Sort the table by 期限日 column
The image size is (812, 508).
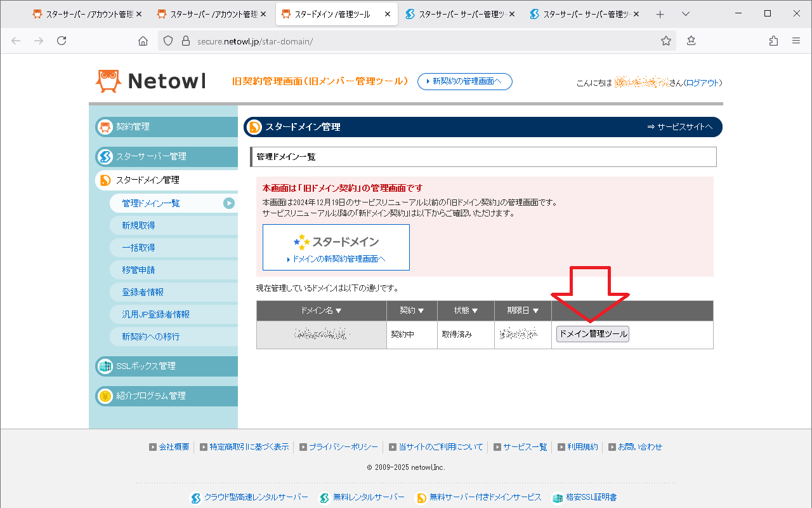pos(523,311)
